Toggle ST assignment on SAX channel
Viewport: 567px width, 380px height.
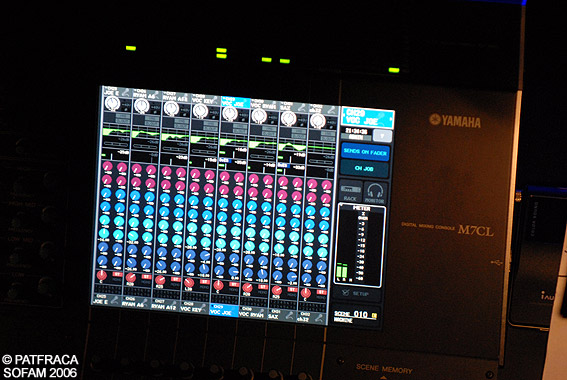292,289
